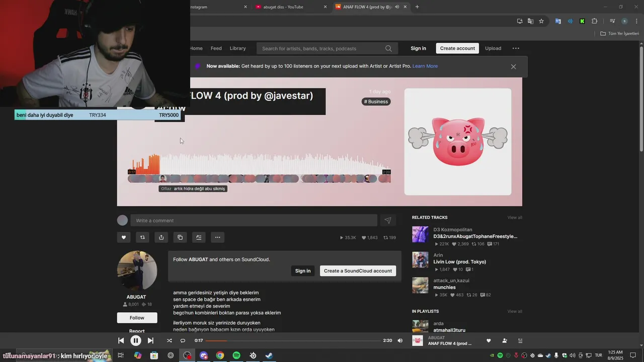The image size is (644, 362).
Task: Click the # Business tag
Action: click(x=376, y=102)
